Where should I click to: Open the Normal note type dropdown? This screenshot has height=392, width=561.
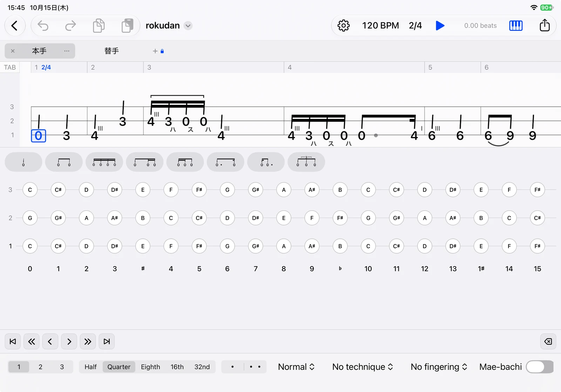296,367
